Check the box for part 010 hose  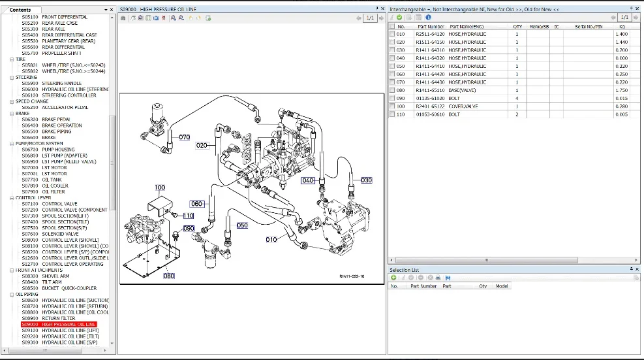[x=391, y=34]
